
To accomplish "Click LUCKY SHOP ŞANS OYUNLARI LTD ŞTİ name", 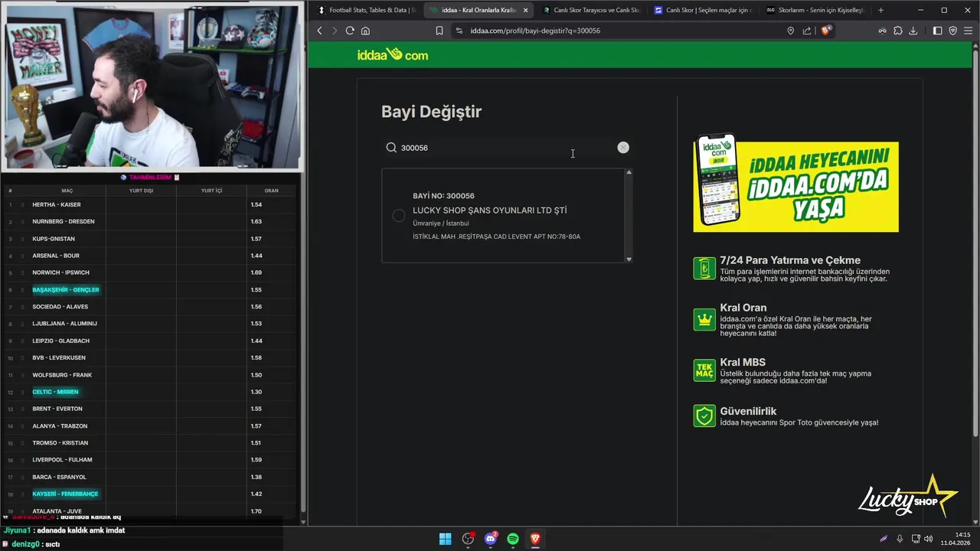I will click(490, 210).
